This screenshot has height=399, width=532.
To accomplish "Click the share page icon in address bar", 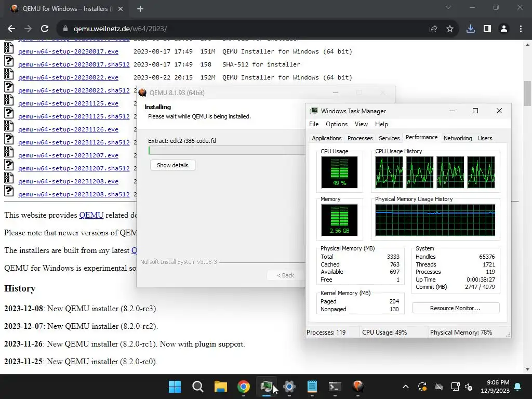I will coord(433,29).
